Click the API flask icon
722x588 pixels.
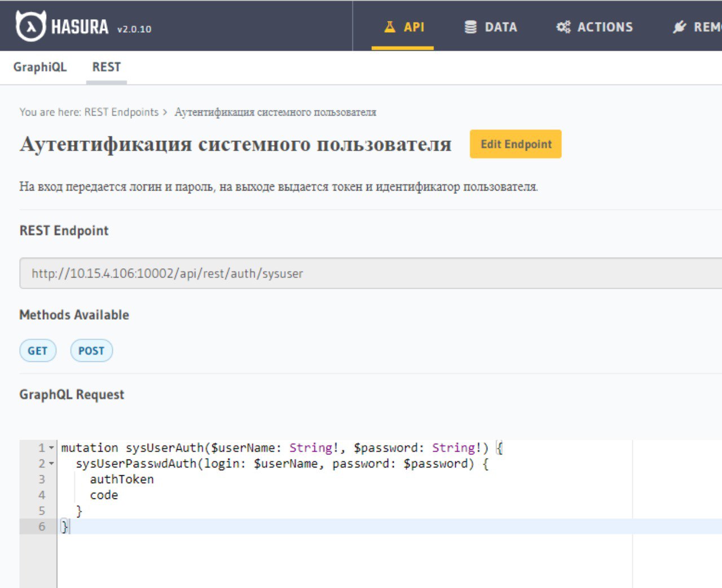tap(390, 26)
